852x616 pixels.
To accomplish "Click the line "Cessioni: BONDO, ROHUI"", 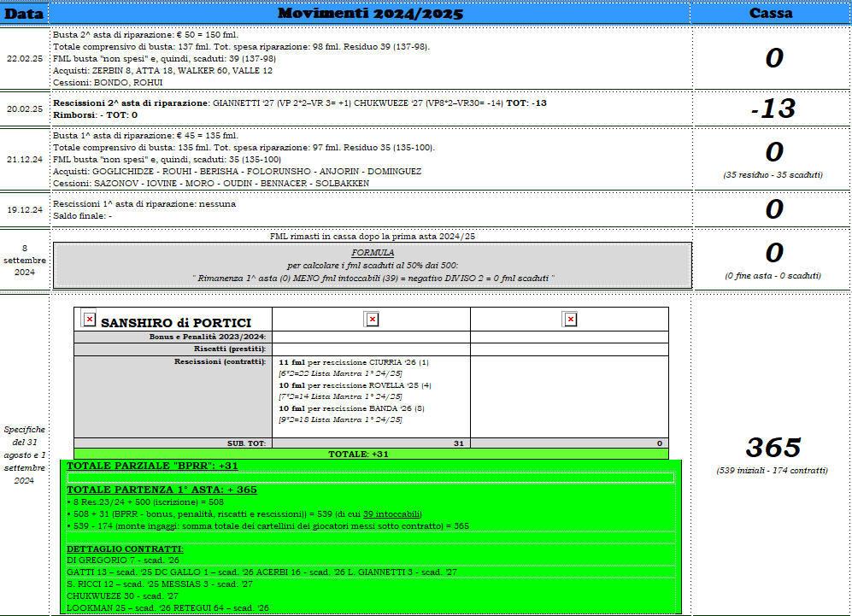I will (x=108, y=83).
